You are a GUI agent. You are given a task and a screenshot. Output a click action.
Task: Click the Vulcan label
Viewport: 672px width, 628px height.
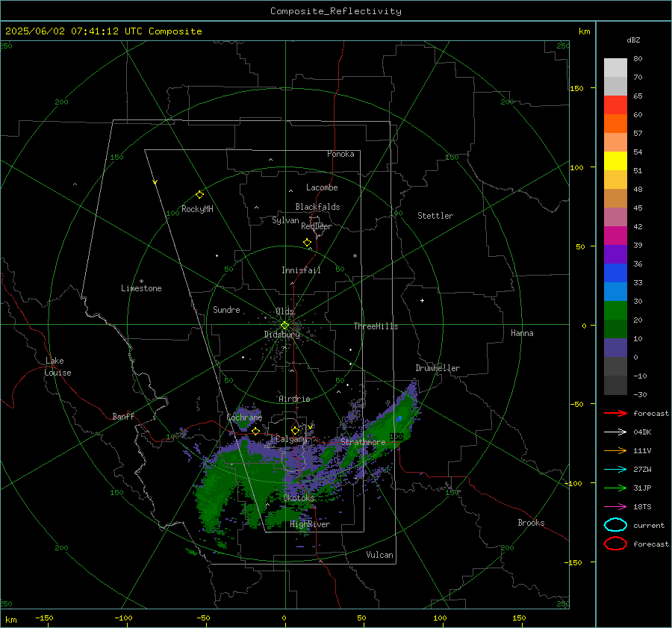380,555
